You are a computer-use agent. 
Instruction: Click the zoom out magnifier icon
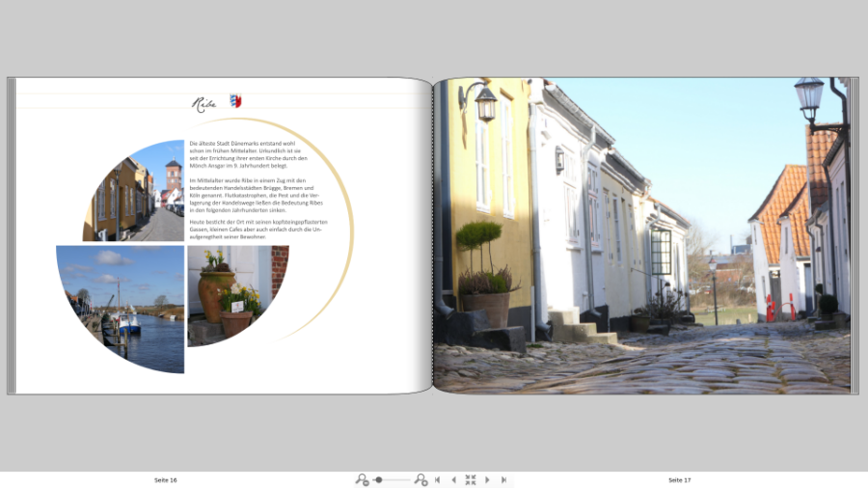pos(362,479)
